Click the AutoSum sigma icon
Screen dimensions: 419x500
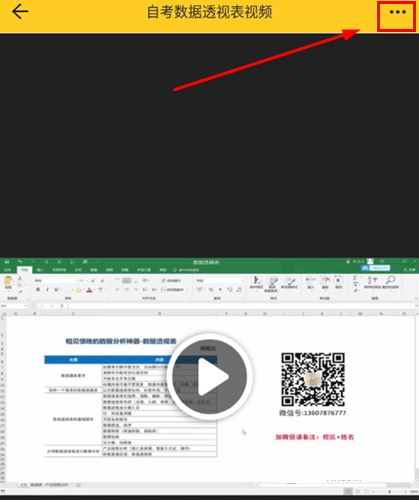[355, 278]
